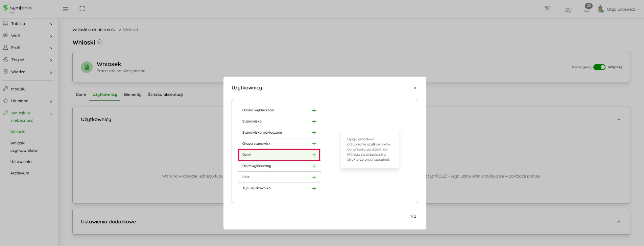The width and height of the screenshot is (644, 246).
Task: Collapse the Ustawienia dodatkowe section
Action: 618,222
